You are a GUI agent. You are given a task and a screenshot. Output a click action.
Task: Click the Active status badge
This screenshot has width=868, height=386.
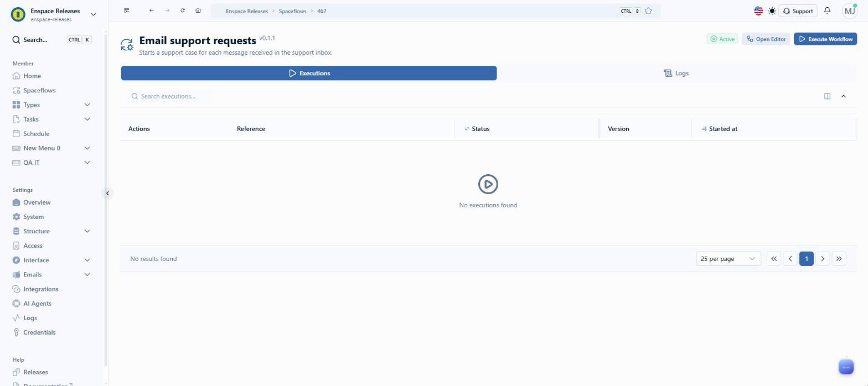point(722,39)
